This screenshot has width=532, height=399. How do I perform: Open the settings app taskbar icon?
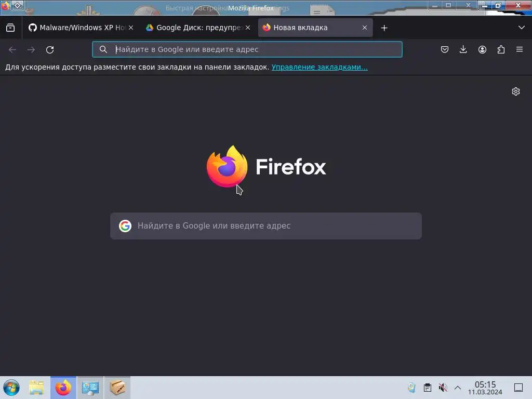pyautogui.click(x=90, y=388)
